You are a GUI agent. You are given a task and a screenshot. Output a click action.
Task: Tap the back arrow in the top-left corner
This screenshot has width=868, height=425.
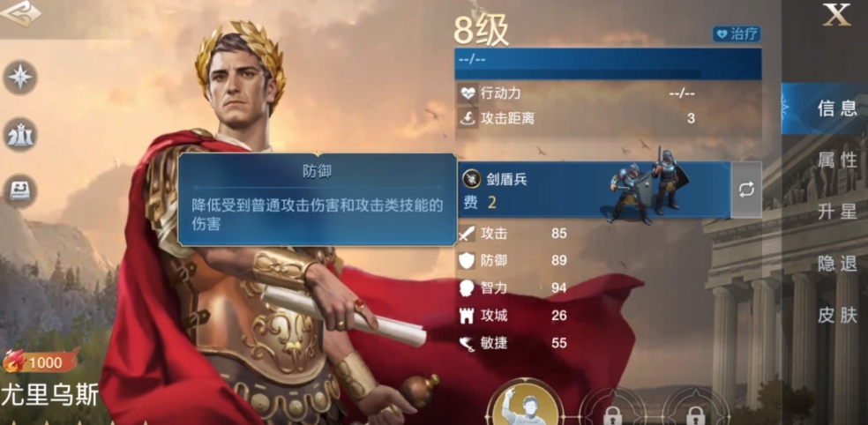[x=20, y=13]
